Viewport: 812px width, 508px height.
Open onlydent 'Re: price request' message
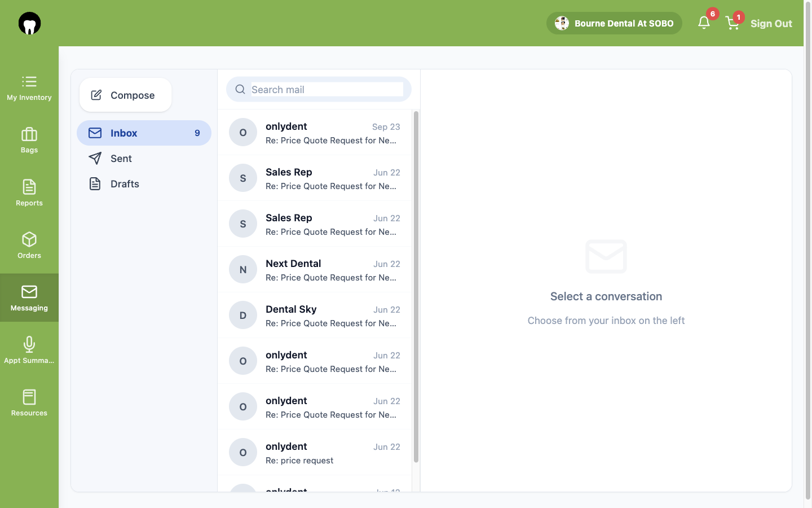315,453
